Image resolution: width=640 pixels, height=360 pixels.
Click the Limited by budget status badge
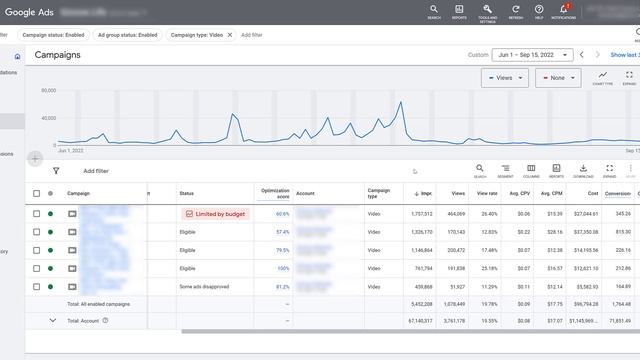point(216,214)
